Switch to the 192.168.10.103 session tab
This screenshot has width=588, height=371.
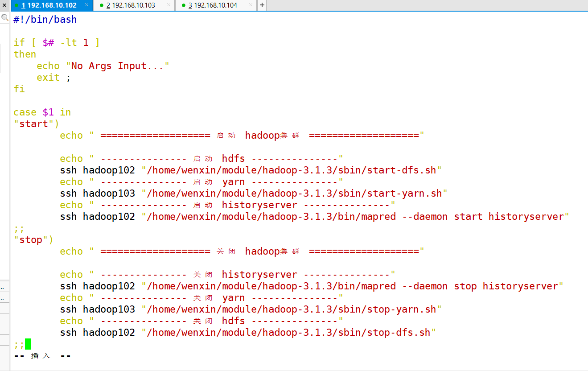(x=134, y=5)
